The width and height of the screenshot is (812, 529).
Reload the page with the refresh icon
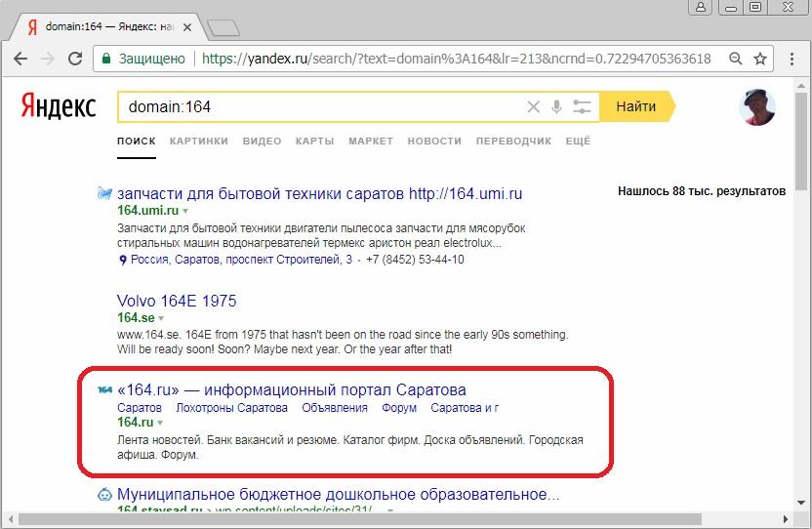pos(75,59)
